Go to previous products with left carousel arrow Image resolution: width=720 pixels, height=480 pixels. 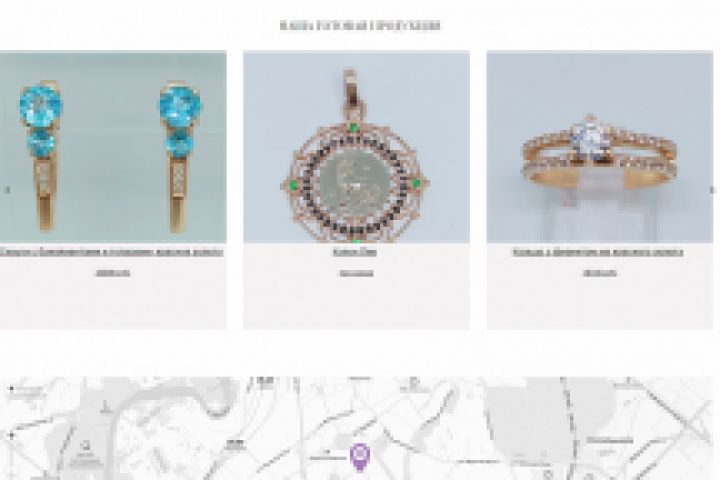tap(7, 190)
